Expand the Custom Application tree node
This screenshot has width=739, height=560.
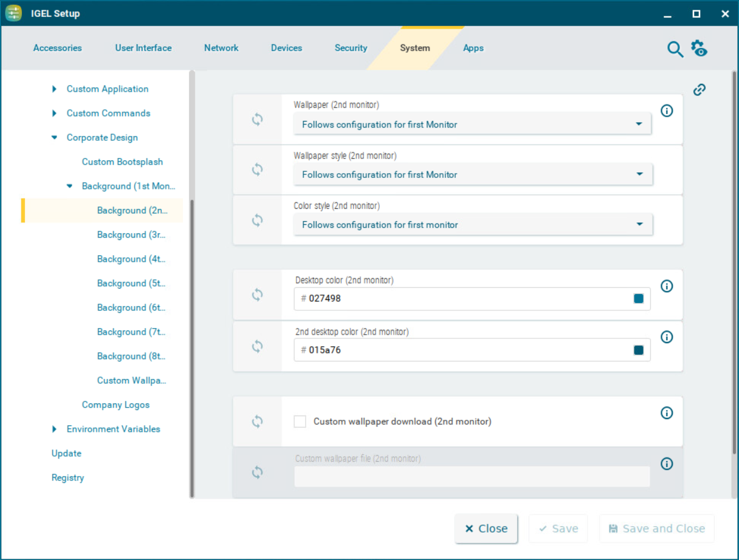pos(55,89)
